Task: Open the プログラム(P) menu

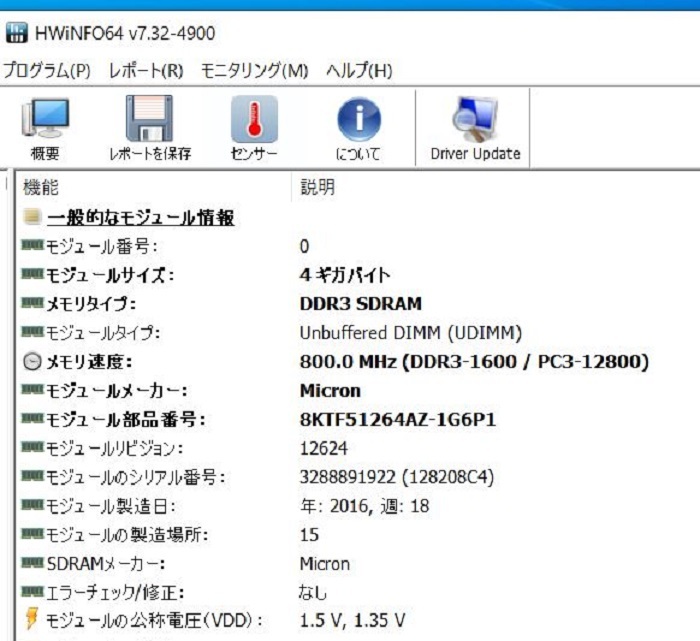Action: point(47,71)
